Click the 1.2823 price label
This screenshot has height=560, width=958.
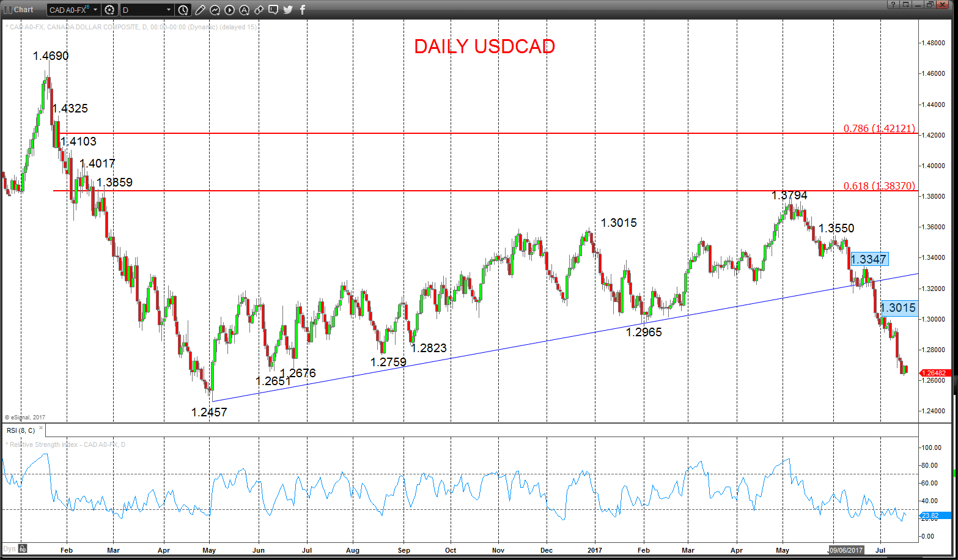[429, 348]
